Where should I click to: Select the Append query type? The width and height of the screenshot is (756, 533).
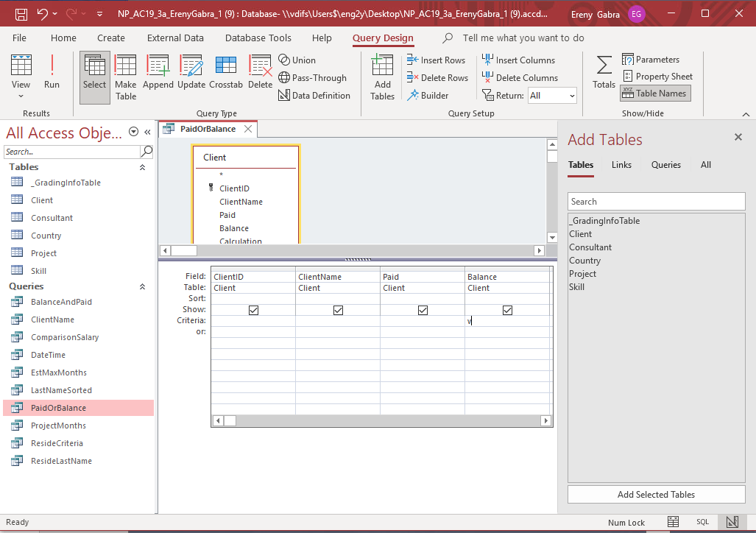pos(160,71)
